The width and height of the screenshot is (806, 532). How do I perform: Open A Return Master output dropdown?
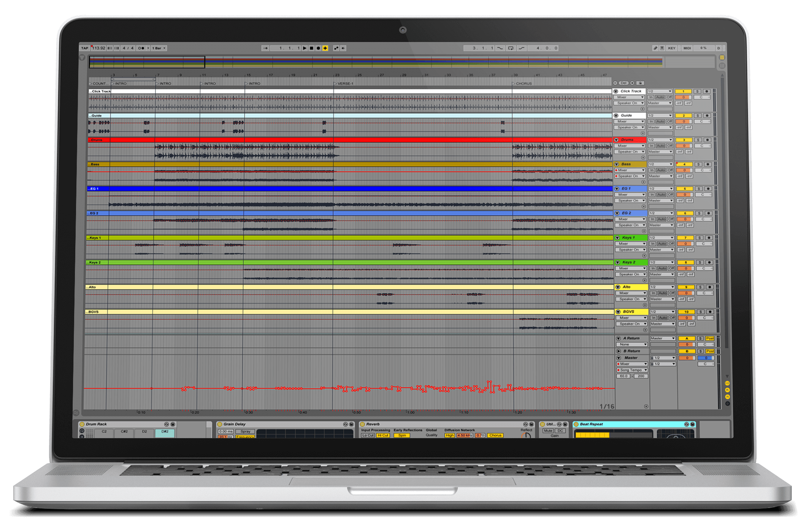tap(663, 338)
